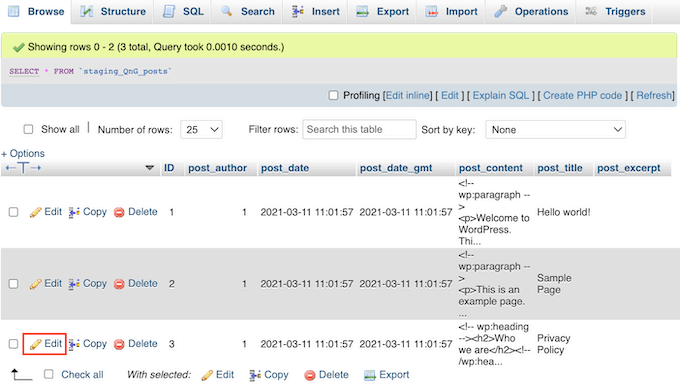680x384 pixels.
Task: Sort by post_content column header
Action: 491,168
